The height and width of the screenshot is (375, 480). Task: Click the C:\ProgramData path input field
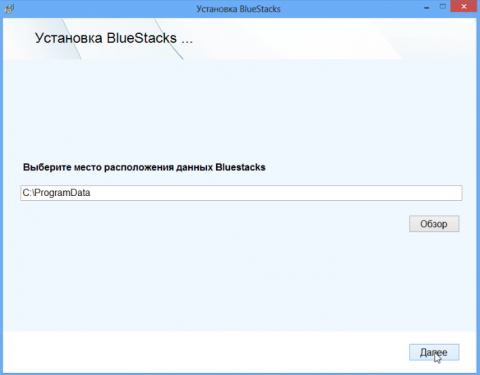click(241, 193)
